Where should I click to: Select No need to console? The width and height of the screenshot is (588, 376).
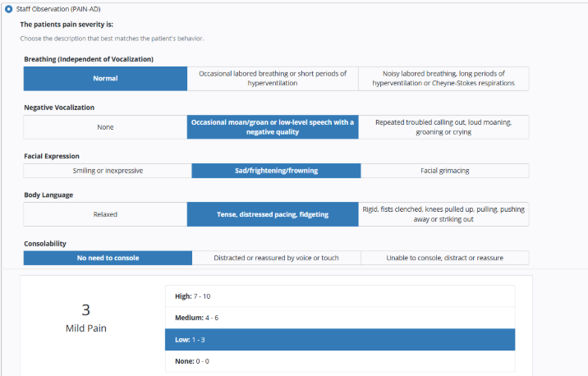(x=108, y=258)
